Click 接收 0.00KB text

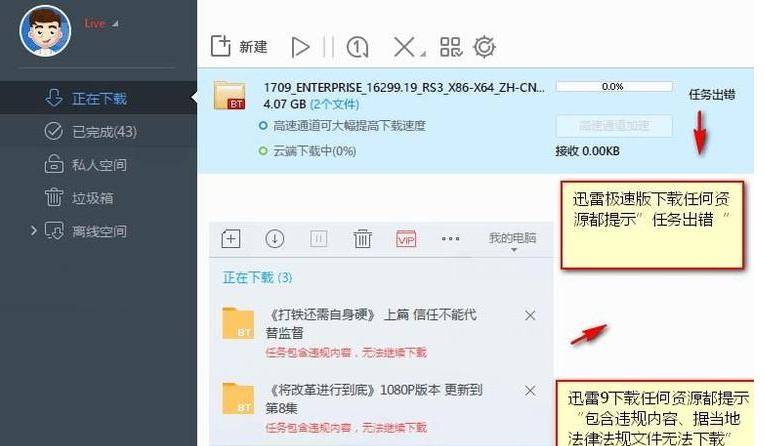coord(587,151)
